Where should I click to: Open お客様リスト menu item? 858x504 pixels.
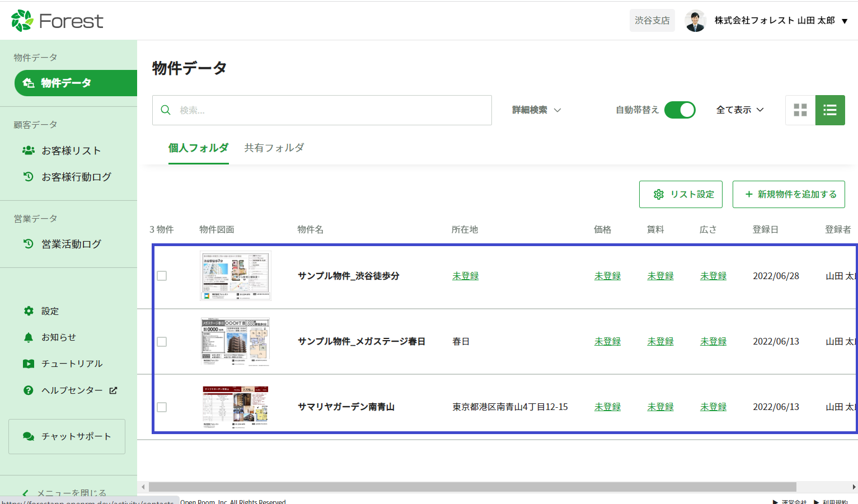(x=71, y=150)
